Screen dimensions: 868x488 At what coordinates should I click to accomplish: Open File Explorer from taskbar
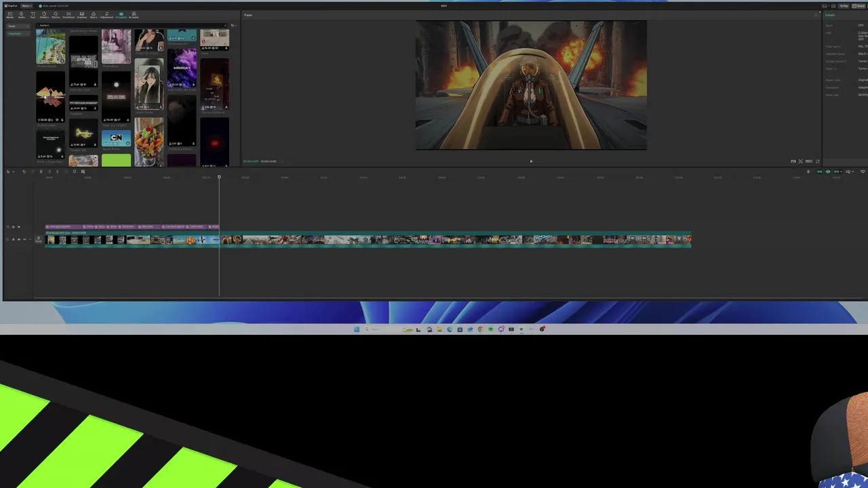point(439,329)
